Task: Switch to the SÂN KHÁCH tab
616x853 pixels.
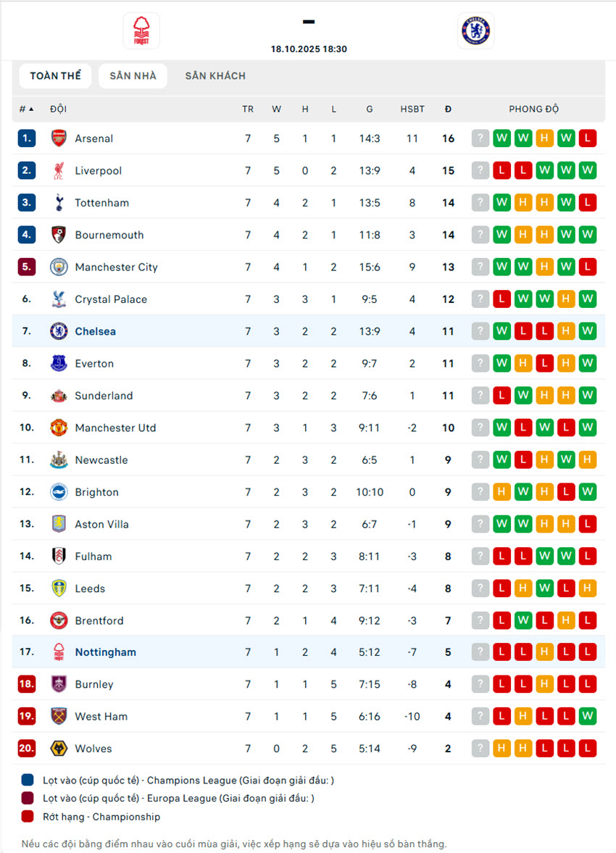Action: [215, 76]
